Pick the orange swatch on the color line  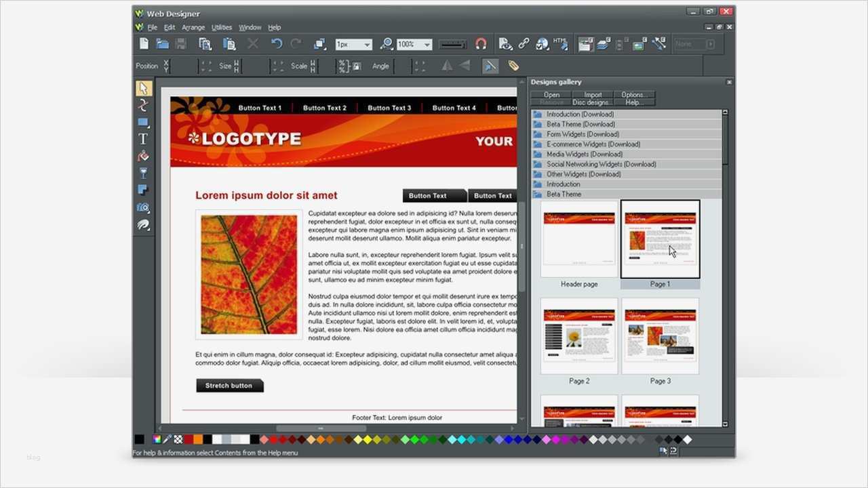point(198,439)
